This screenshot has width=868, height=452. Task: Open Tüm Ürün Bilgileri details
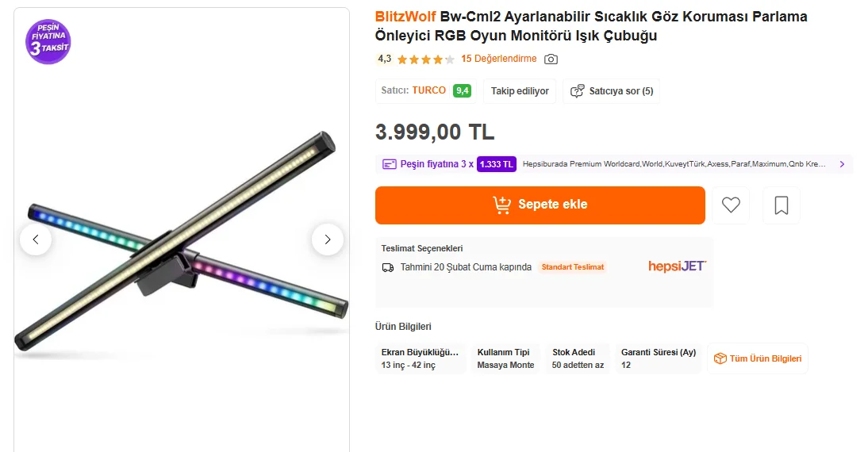pos(758,358)
